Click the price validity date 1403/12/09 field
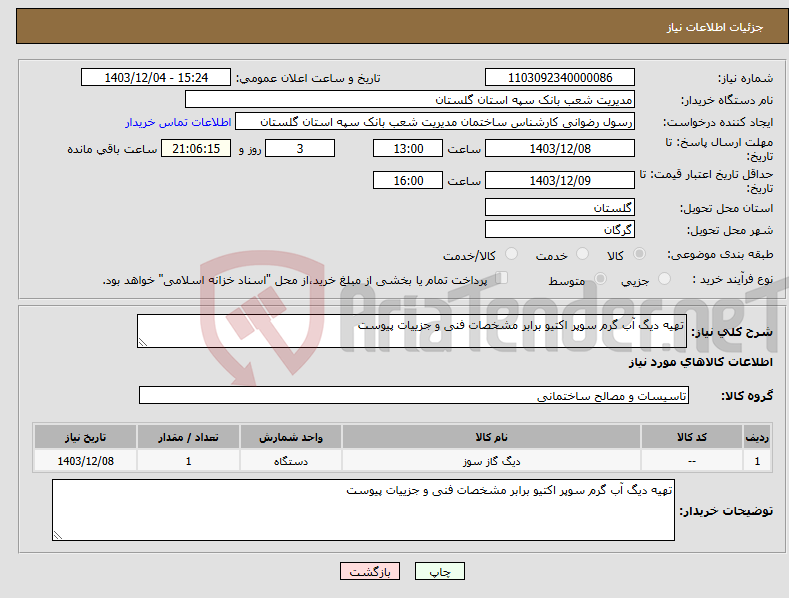789x598 pixels. click(x=560, y=180)
